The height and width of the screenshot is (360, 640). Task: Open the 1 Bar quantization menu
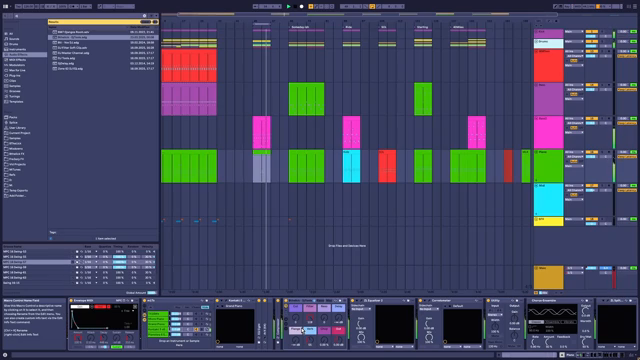[85, 7]
